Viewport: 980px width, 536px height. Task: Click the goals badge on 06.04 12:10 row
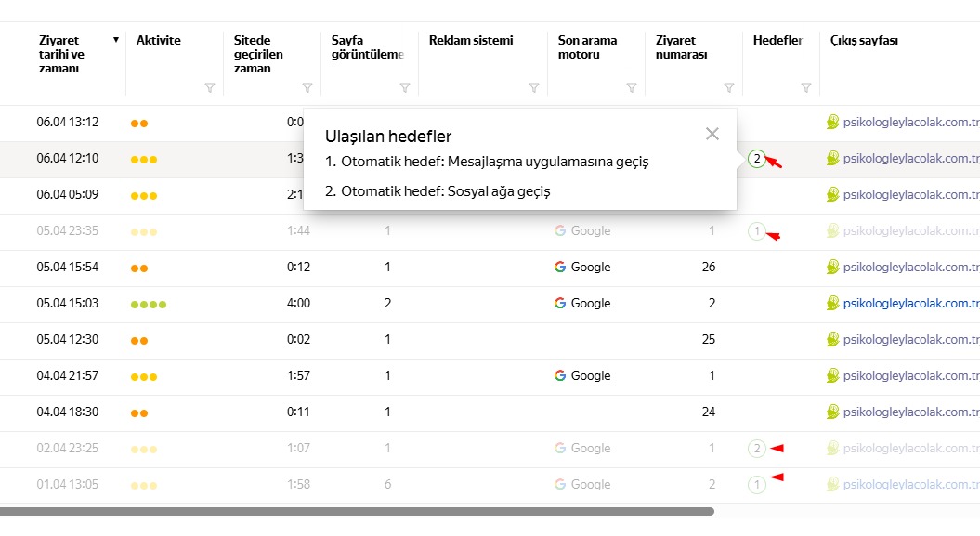click(756, 159)
